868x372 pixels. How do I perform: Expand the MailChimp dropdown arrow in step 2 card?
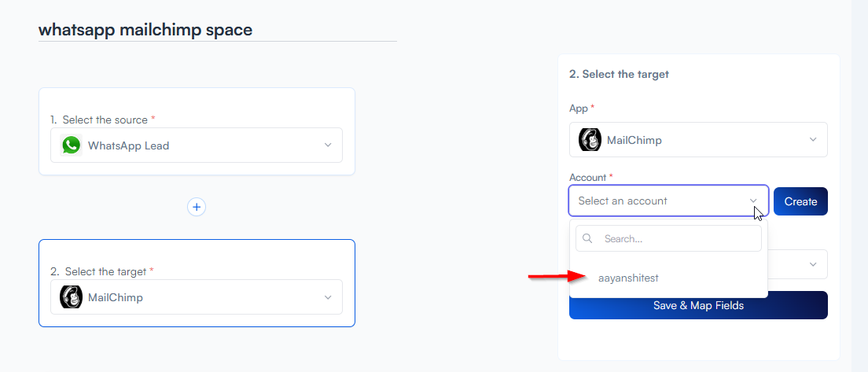[x=328, y=297]
